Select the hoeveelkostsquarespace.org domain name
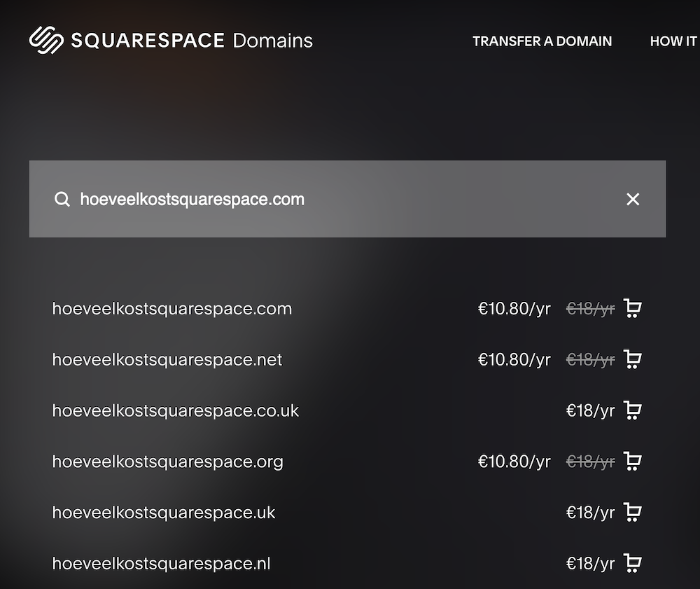The height and width of the screenshot is (589, 700). [x=167, y=462]
